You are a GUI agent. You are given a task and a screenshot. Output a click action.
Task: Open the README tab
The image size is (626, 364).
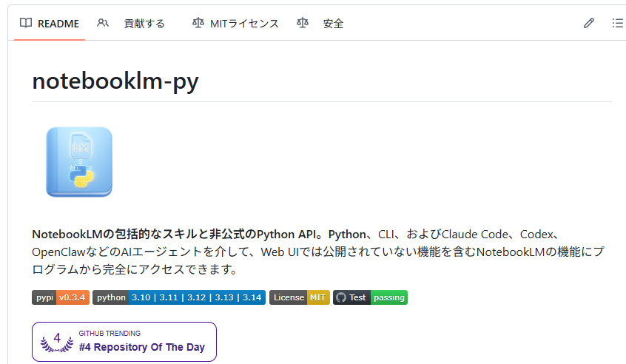[50, 24]
